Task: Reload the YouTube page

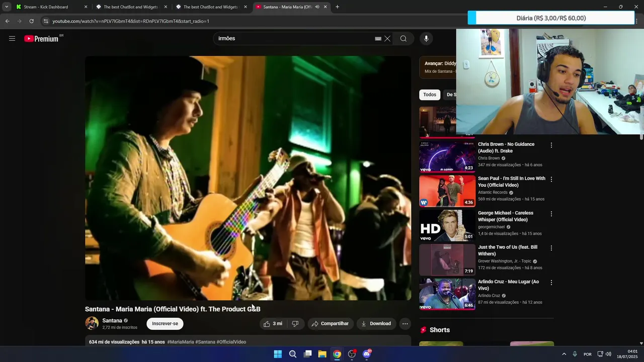Action: click(x=31, y=21)
